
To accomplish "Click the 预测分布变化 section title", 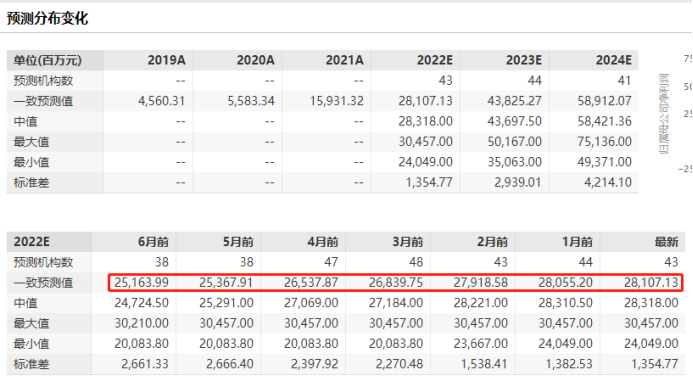I will [47, 19].
